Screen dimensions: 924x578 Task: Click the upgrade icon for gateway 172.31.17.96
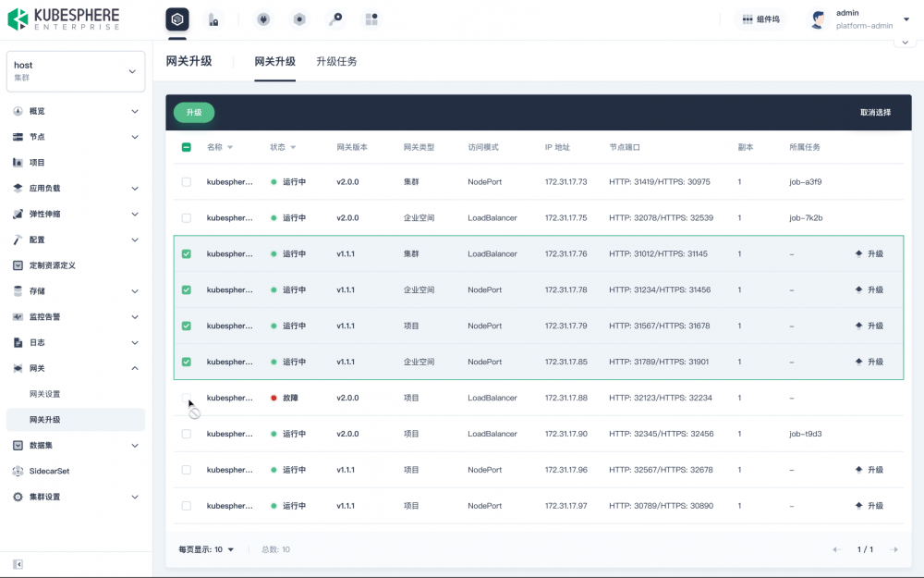[869, 470]
